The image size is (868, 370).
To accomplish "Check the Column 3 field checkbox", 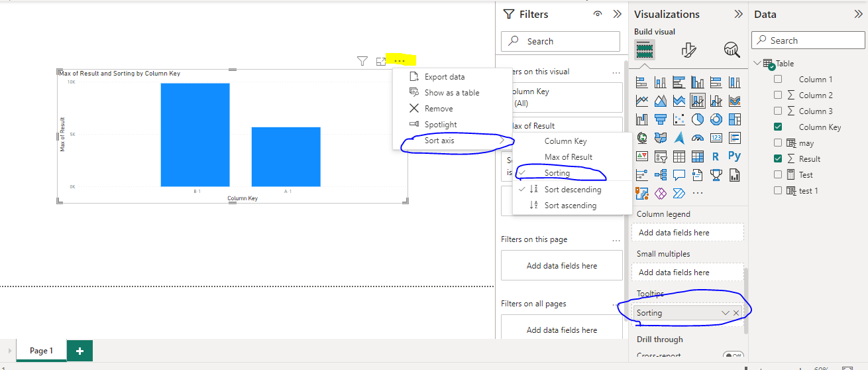I will click(778, 111).
